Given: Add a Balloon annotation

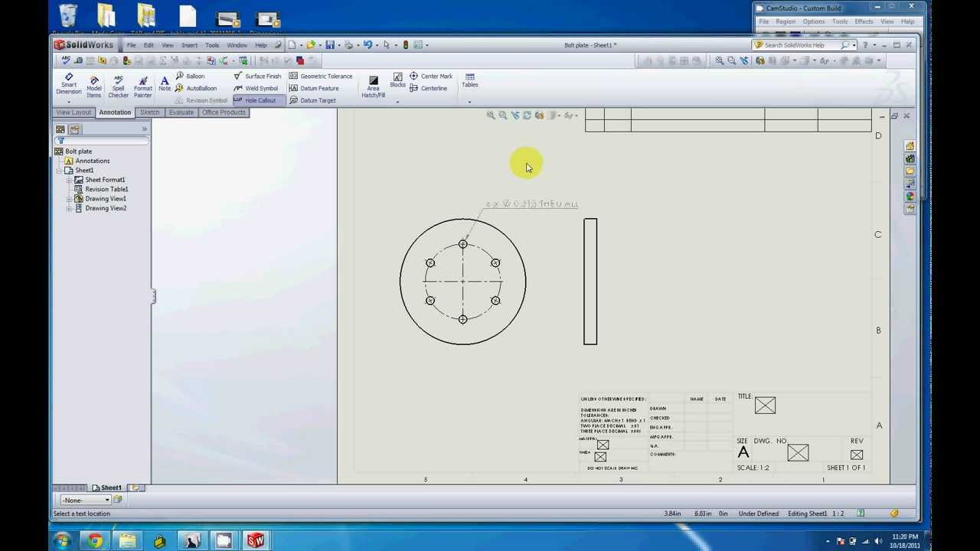Looking at the screenshot, I should [x=190, y=76].
